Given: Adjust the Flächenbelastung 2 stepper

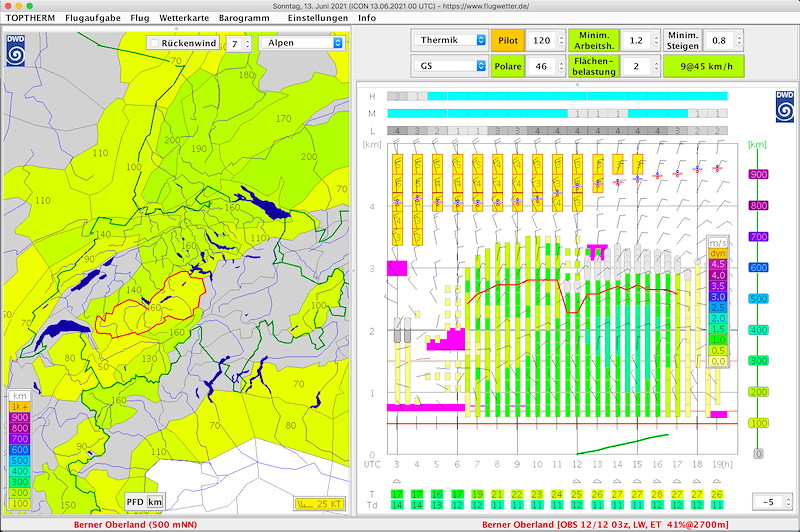Looking at the screenshot, I should point(656,66).
